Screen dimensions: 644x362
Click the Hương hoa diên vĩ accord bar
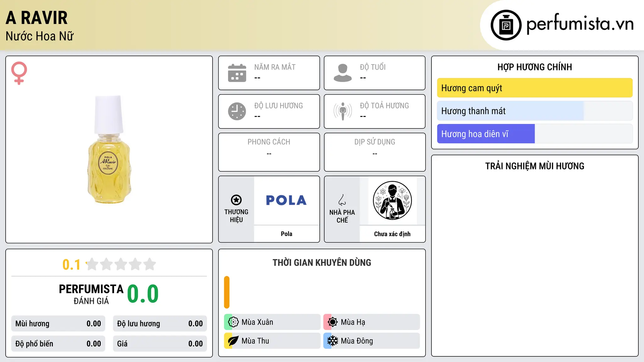535,134
